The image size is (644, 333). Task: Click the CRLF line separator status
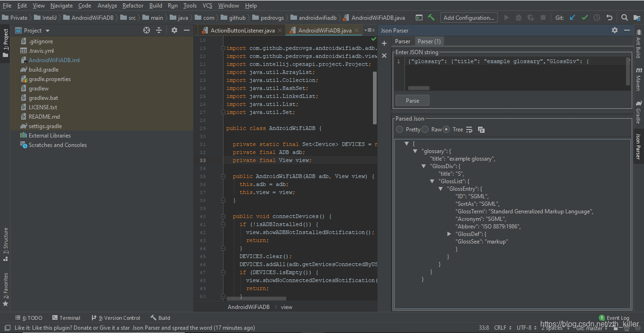pyautogui.click(x=503, y=328)
